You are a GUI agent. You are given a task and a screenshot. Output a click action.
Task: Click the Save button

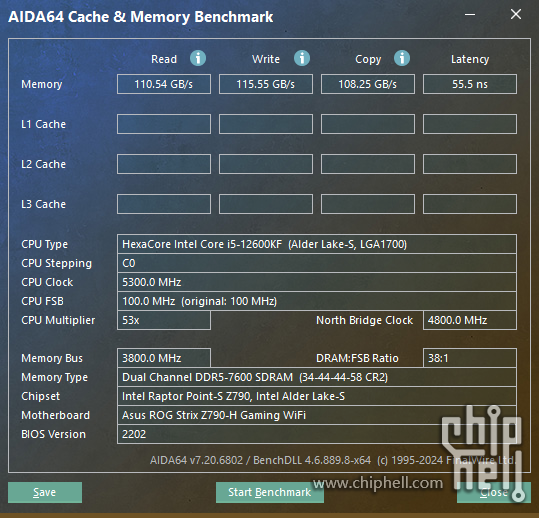tap(45, 492)
